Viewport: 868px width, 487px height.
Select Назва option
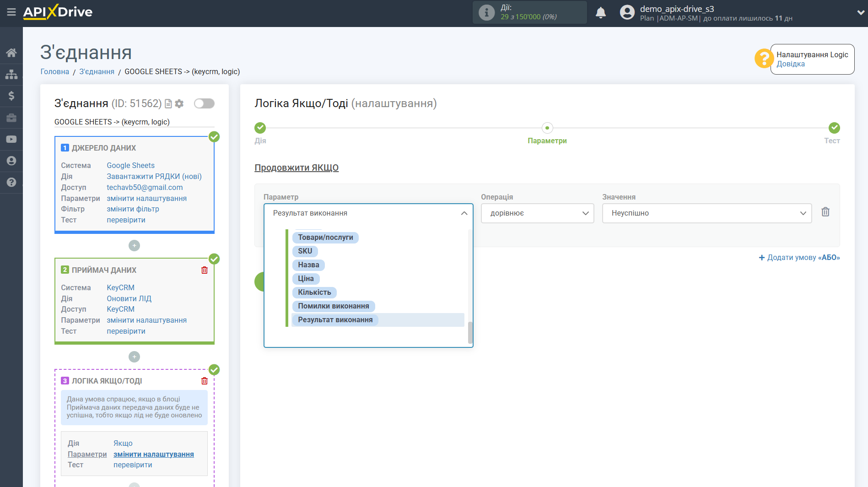(308, 265)
